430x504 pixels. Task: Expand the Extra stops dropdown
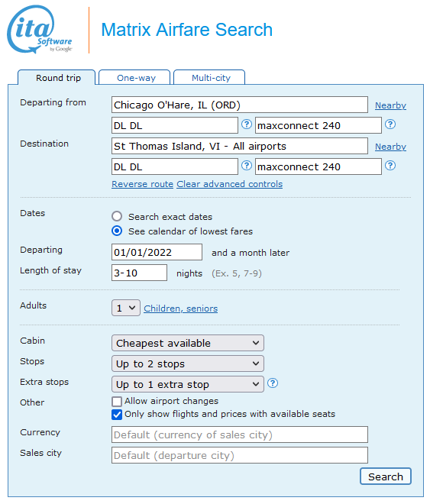[188, 384]
